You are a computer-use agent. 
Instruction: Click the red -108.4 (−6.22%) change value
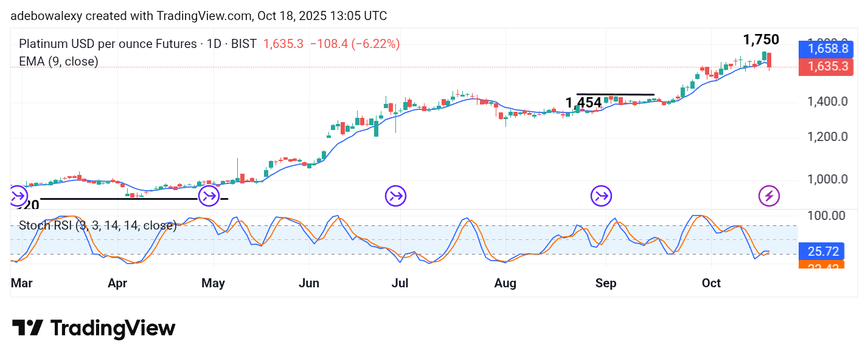tap(355, 44)
